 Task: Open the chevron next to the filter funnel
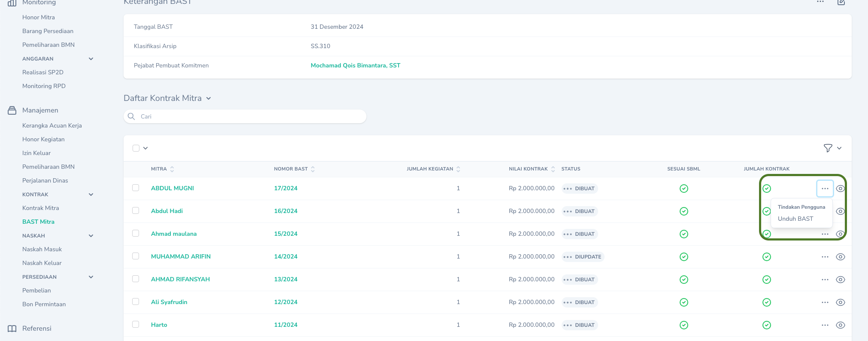click(839, 148)
